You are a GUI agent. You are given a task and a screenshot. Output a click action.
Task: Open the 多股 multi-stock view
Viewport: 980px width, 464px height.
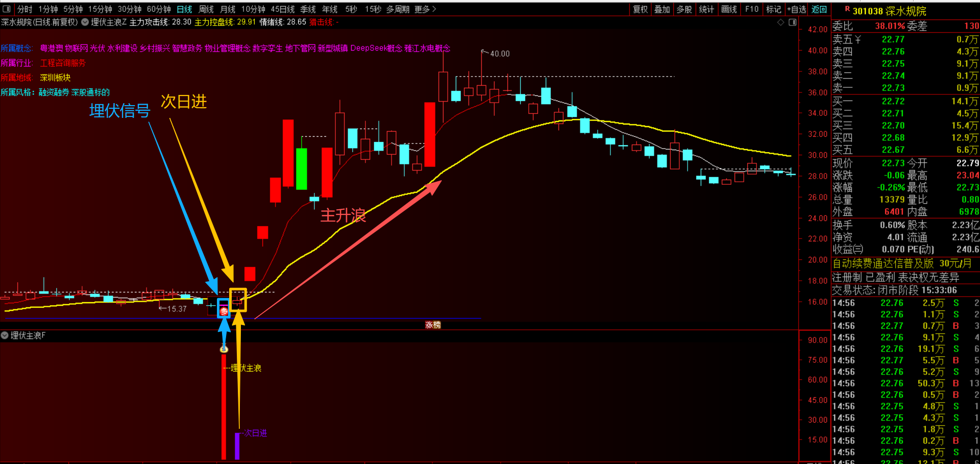click(x=684, y=9)
